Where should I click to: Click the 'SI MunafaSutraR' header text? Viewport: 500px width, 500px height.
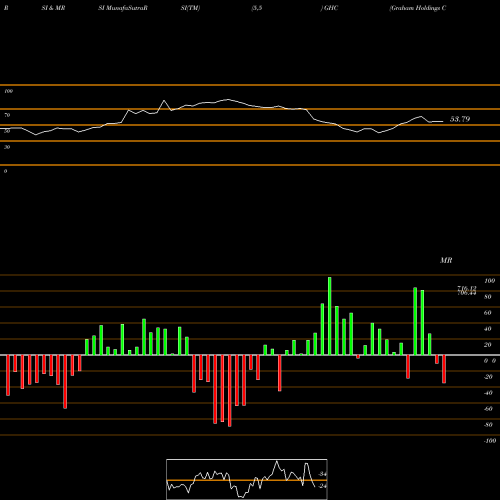123,8
